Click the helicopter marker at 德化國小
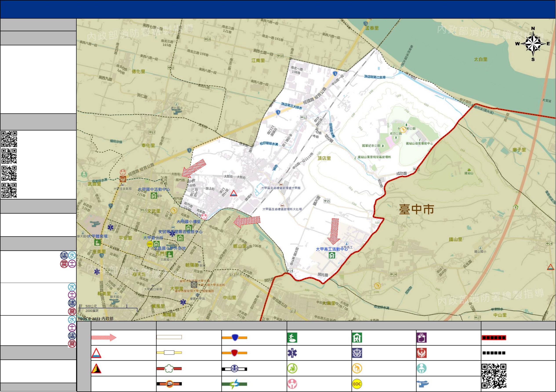This screenshot has height=392, width=556. click(177, 112)
